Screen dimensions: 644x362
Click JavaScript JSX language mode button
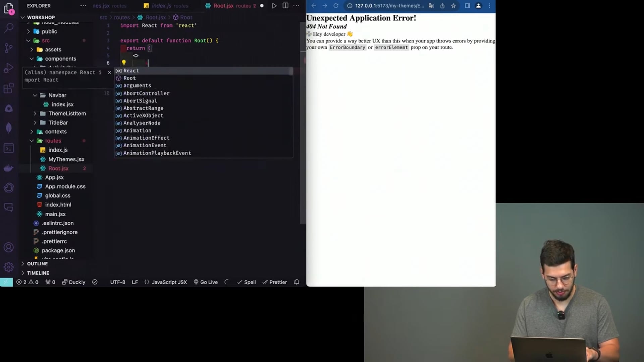166,282
